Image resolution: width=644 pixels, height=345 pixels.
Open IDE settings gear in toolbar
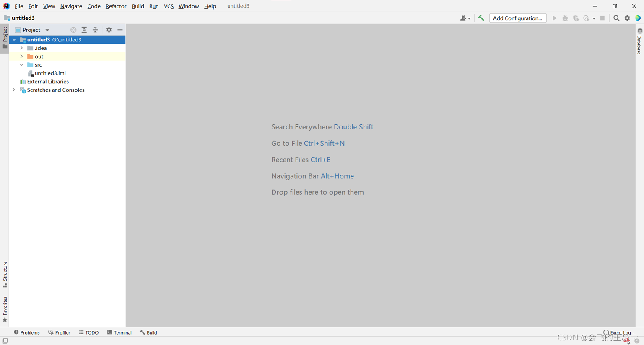pyautogui.click(x=627, y=18)
